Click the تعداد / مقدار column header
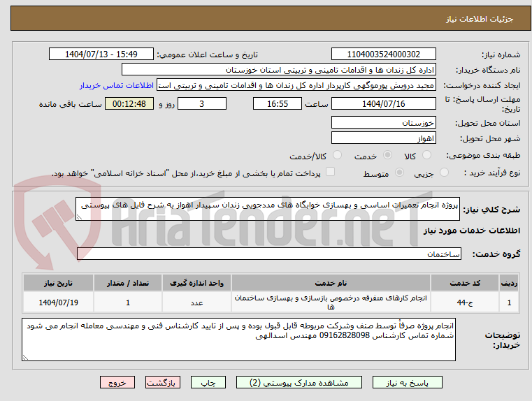This screenshot has height=401, width=532. tap(128, 283)
